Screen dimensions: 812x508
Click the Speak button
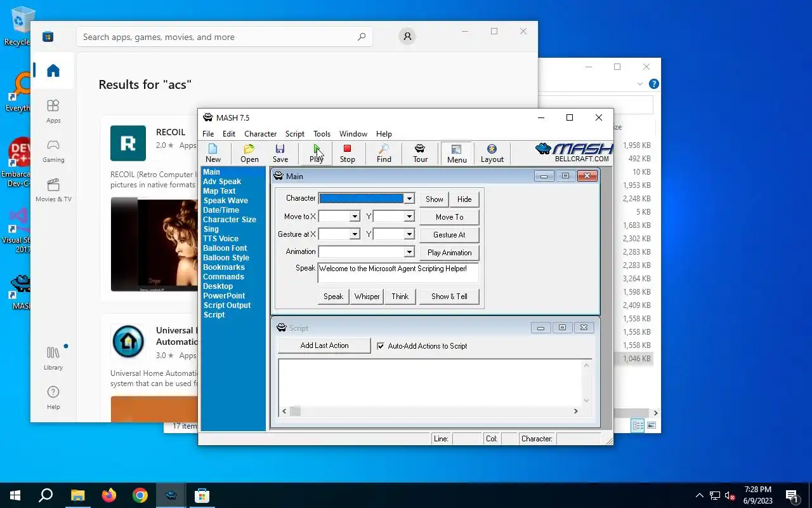(x=333, y=297)
